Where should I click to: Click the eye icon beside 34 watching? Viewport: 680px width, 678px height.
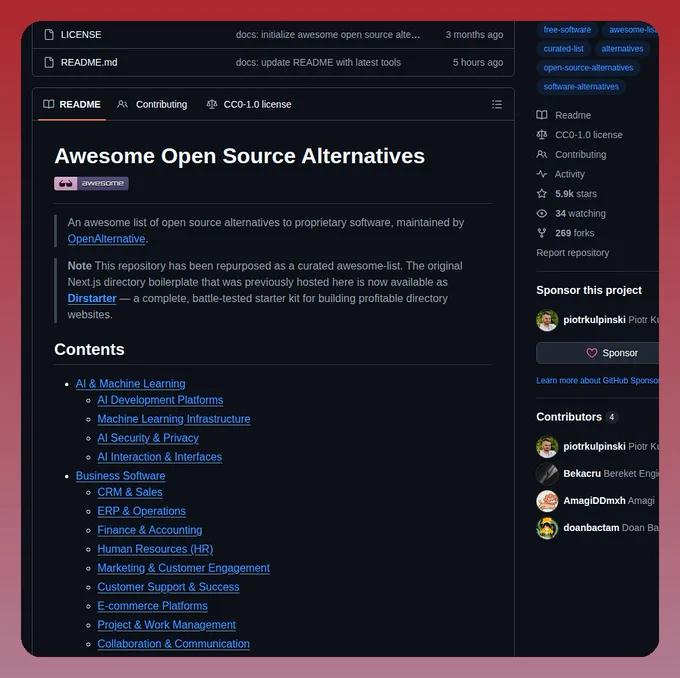pos(541,213)
